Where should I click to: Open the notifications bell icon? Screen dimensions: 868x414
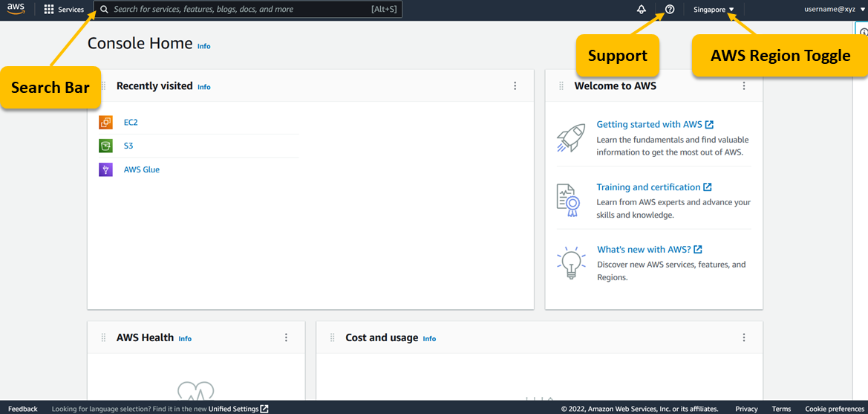coord(642,10)
